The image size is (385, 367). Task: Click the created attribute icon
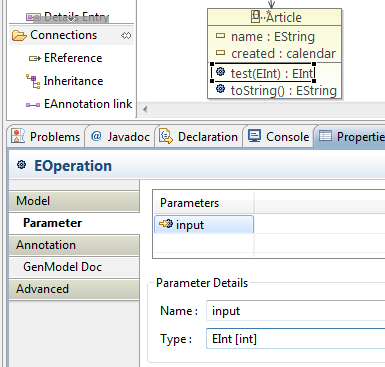click(x=220, y=52)
